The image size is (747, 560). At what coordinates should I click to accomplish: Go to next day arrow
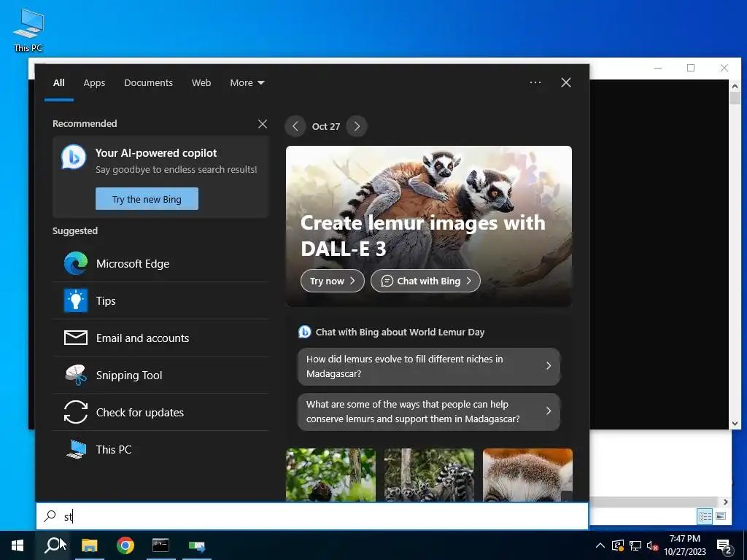coord(357,126)
